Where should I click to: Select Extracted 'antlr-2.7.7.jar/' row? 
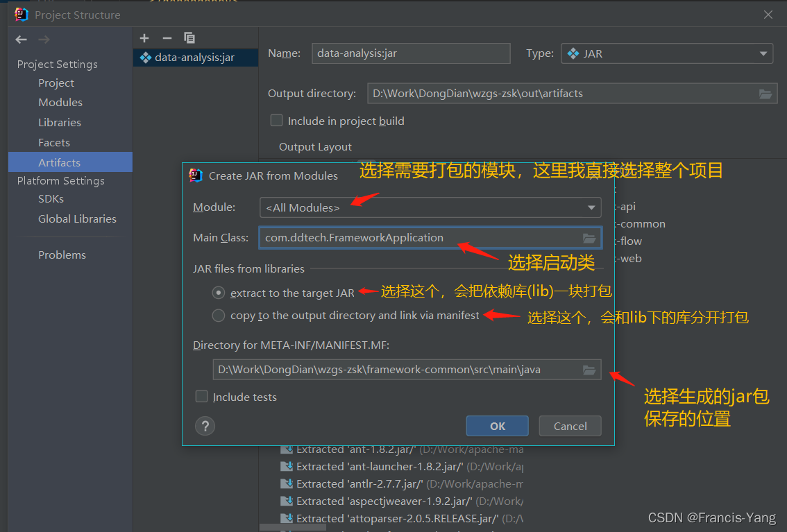pyautogui.click(x=402, y=484)
